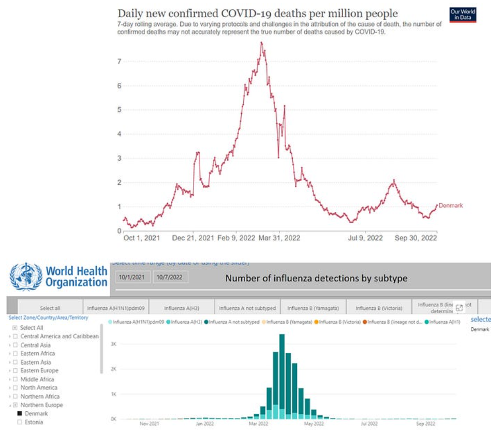Check the Estonia checkbox

[x=20, y=422]
